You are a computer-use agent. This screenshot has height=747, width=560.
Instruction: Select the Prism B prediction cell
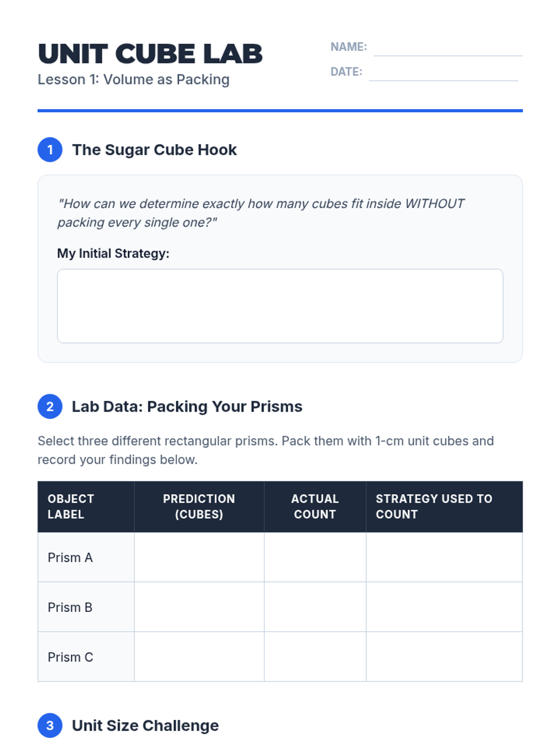tap(199, 607)
